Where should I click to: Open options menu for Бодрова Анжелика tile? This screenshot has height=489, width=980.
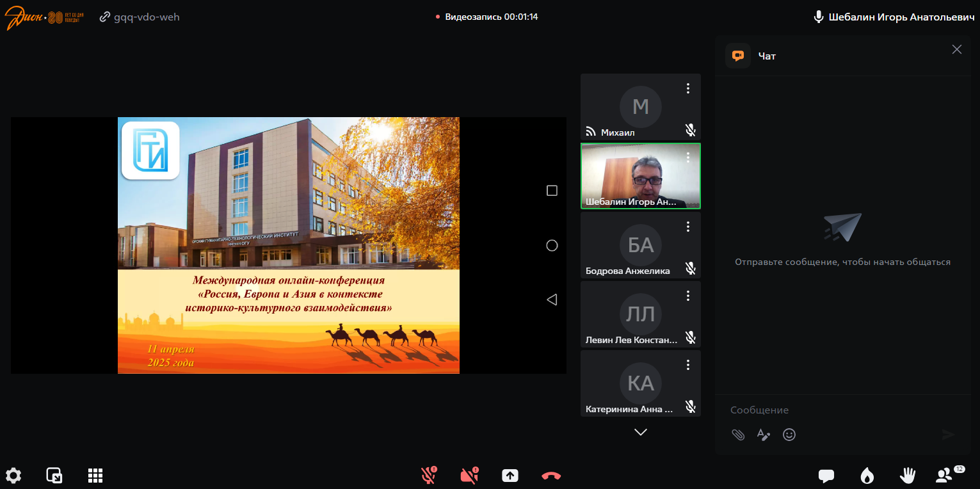(688, 227)
